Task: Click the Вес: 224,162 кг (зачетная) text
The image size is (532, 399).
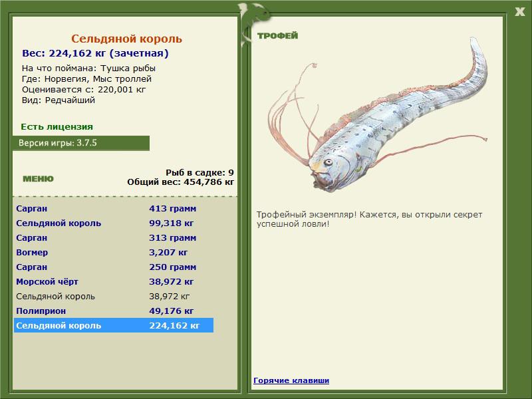Action: [x=95, y=53]
